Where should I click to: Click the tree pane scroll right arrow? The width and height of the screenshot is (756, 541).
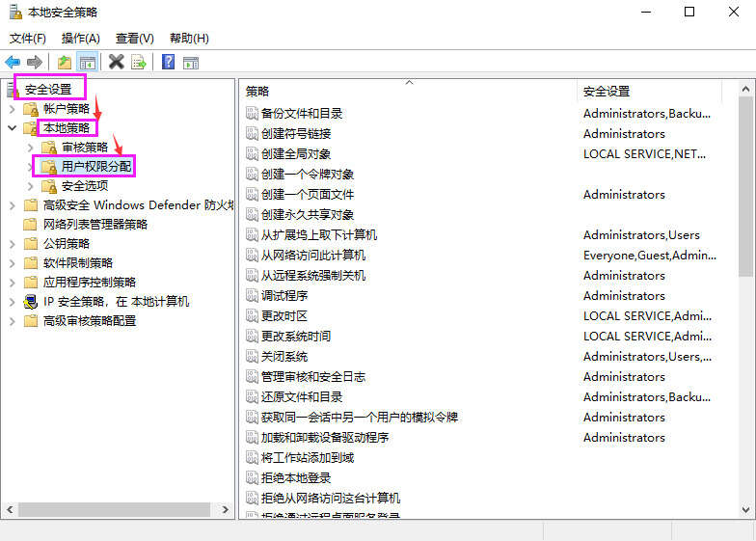coord(226,509)
